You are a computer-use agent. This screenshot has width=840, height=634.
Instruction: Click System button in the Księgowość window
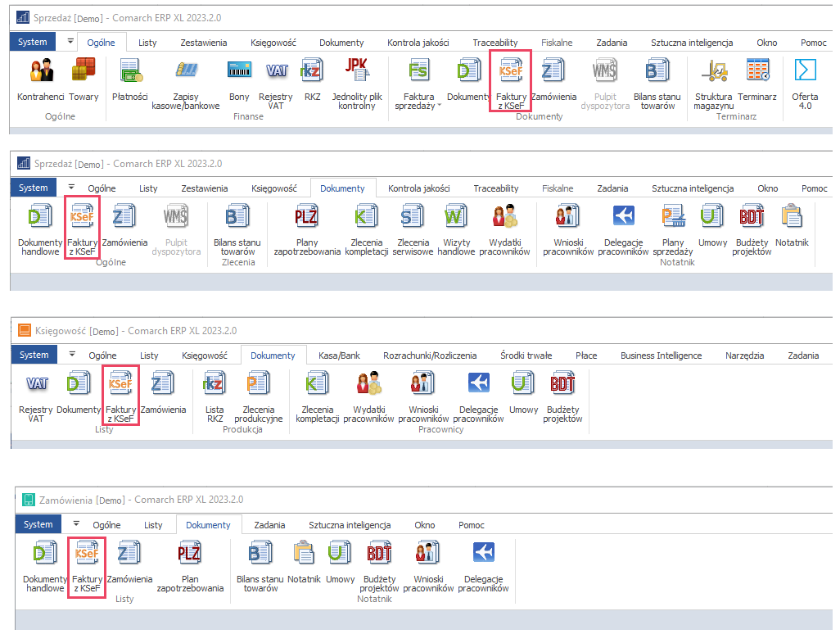click(x=34, y=355)
